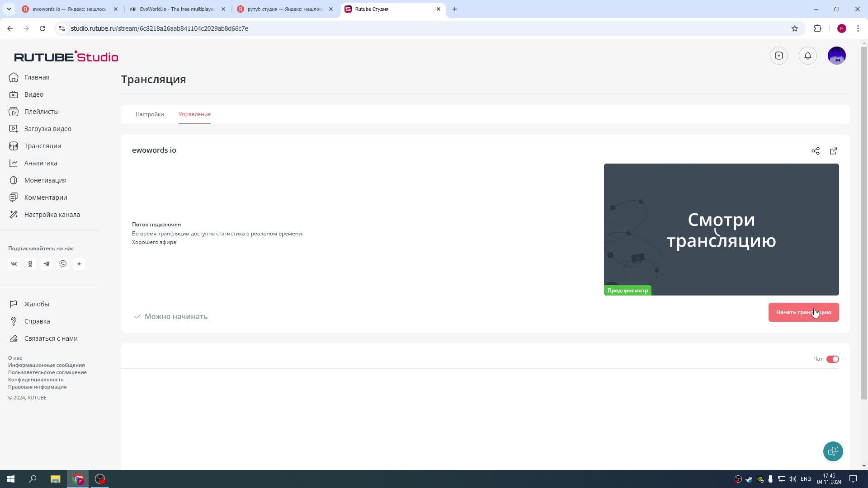Open stream in new window icon

(833, 151)
